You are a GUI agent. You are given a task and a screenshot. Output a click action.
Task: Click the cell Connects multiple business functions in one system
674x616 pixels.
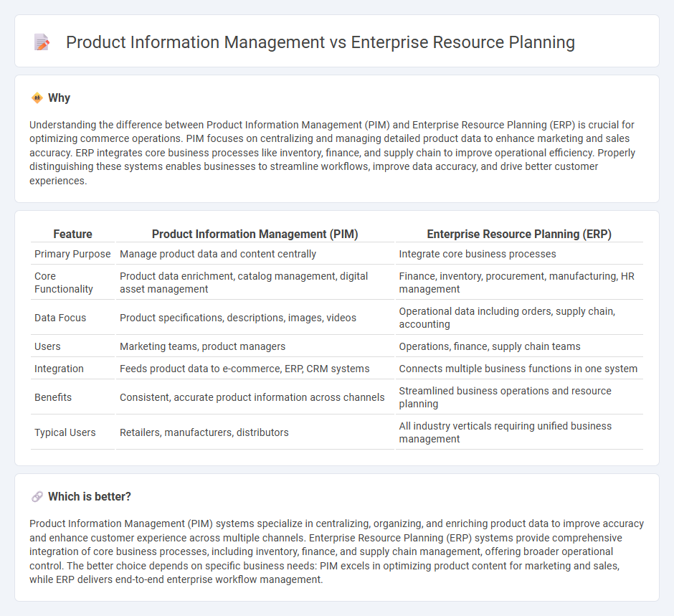pos(519,369)
